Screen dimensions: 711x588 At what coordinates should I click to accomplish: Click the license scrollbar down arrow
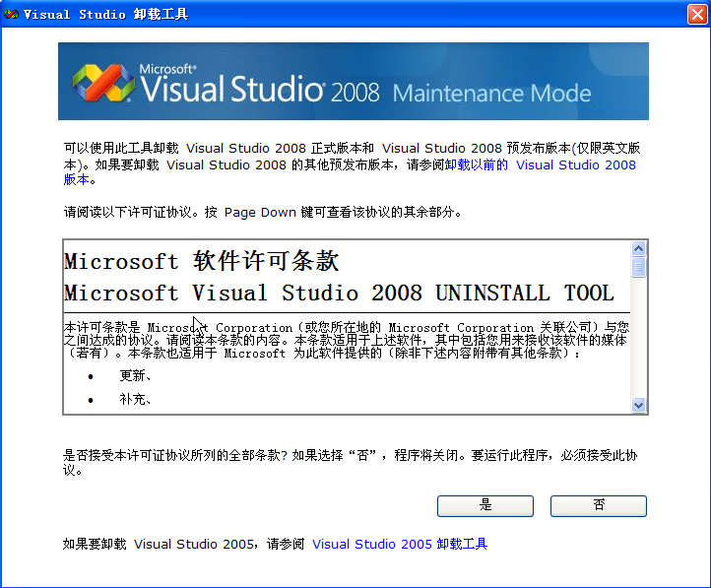[638, 405]
